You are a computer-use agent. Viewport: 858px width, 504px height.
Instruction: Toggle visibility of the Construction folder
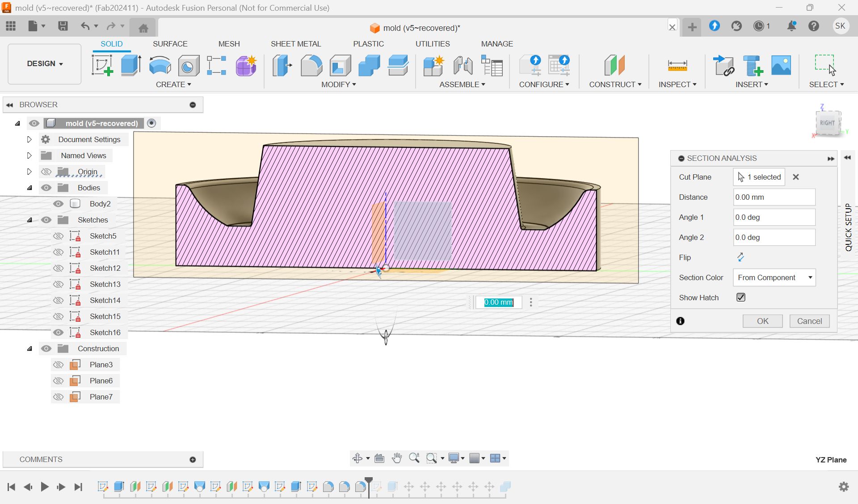(x=46, y=349)
